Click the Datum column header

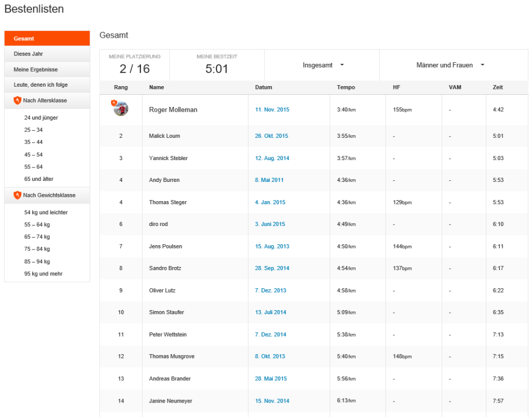pos(263,87)
